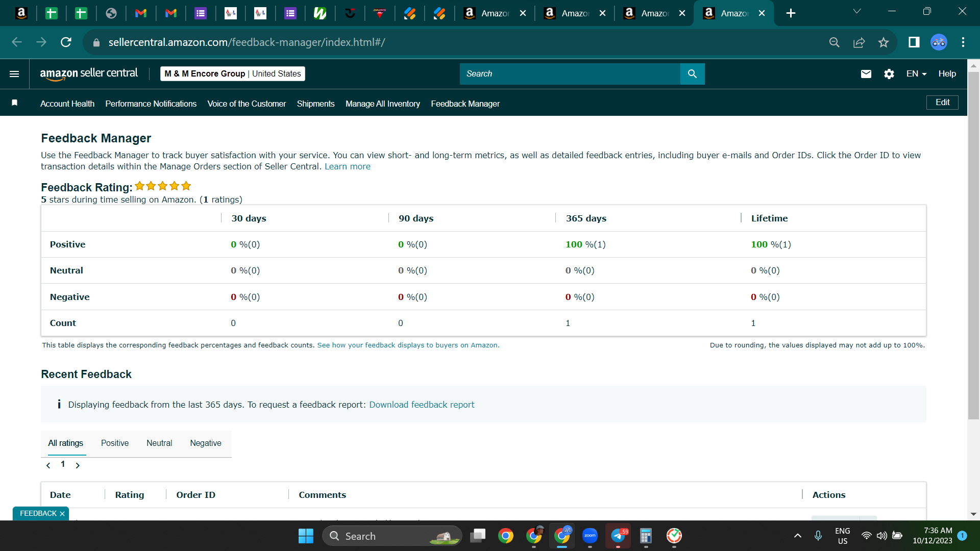Open Feedback Manager in the nav bar
Screen dimensions: 980x551
(x=465, y=104)
